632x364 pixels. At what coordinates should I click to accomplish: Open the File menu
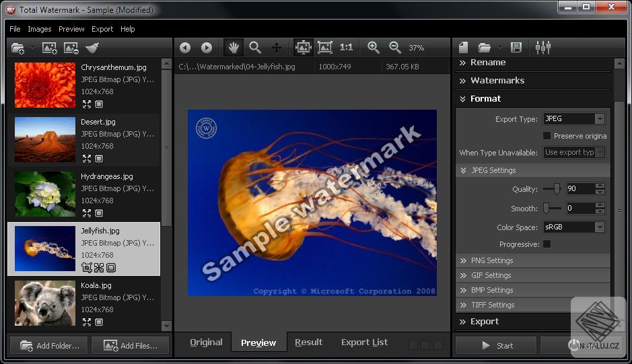(15, 29)
